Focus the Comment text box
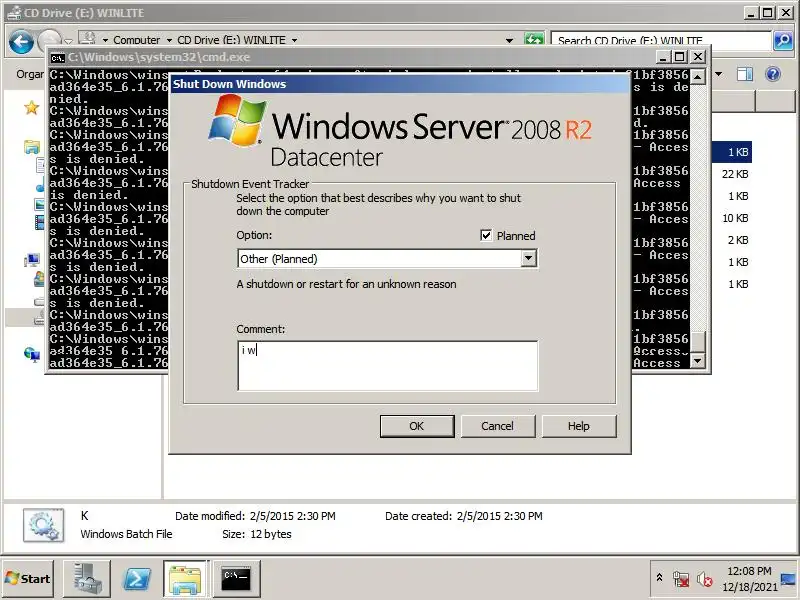 pos(387,366)
